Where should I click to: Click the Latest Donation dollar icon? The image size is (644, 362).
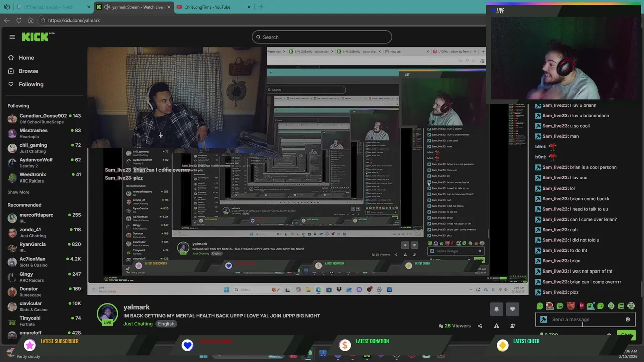click(345, 345)
